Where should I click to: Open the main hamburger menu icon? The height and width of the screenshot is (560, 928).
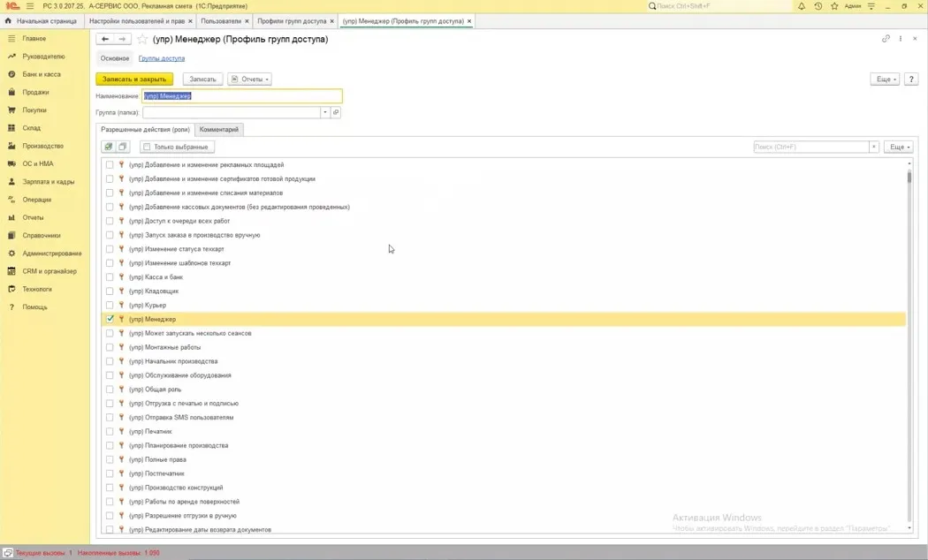tap(29, 6)
